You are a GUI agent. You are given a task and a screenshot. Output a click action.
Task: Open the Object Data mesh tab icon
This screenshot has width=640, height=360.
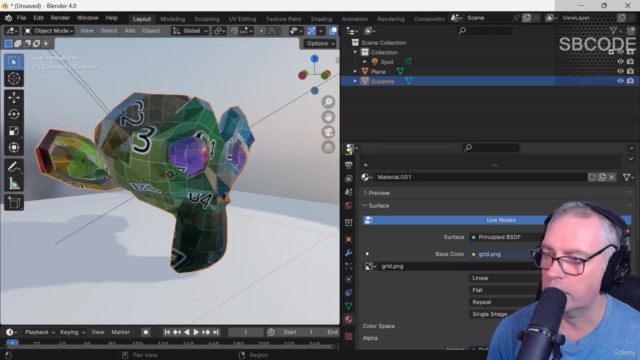tap(349, 306)
